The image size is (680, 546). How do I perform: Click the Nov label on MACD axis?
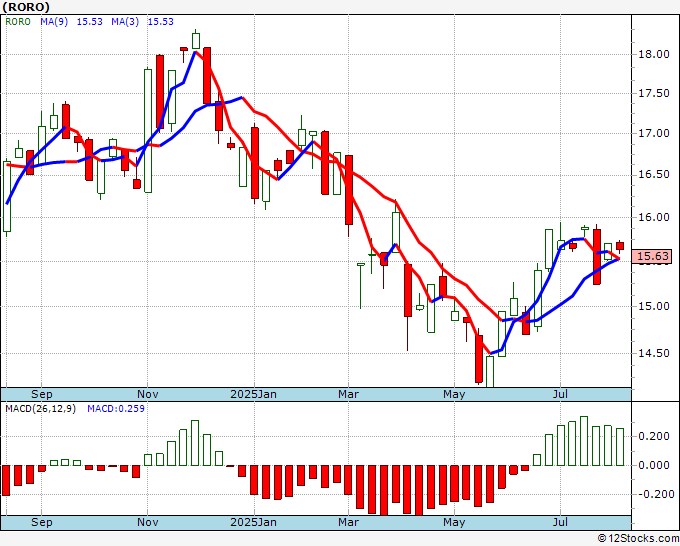pos(147,522)
